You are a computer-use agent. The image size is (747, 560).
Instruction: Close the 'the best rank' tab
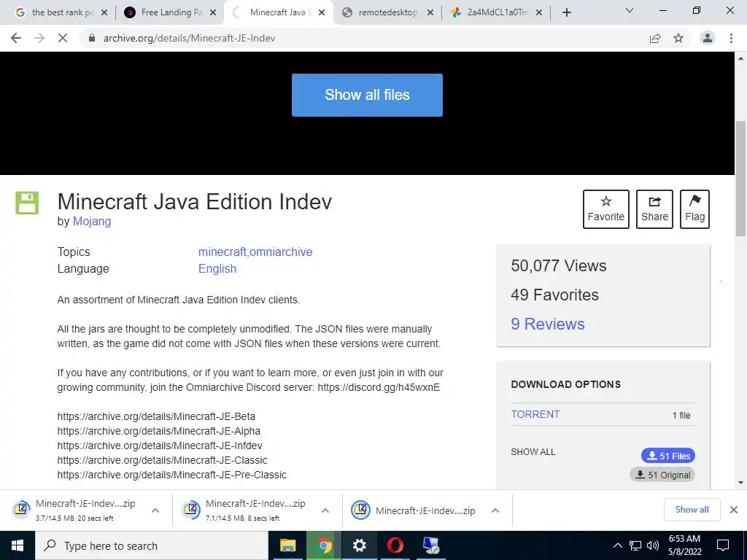[105, 12]
